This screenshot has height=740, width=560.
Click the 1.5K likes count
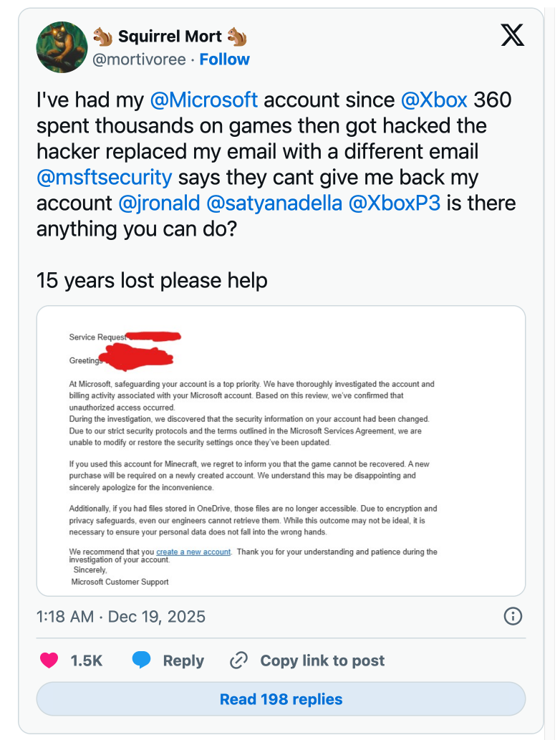(86, 660)
